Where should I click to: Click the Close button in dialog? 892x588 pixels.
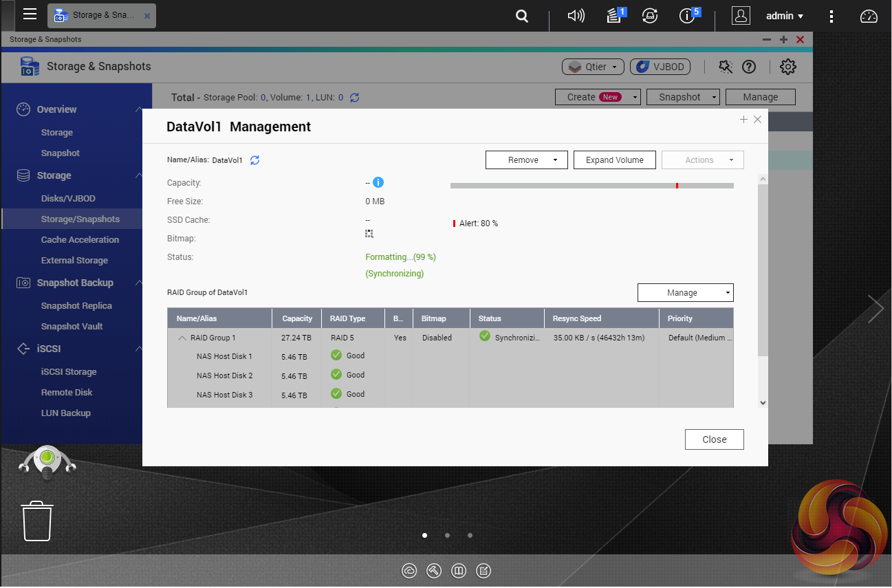tap(714, 439)
